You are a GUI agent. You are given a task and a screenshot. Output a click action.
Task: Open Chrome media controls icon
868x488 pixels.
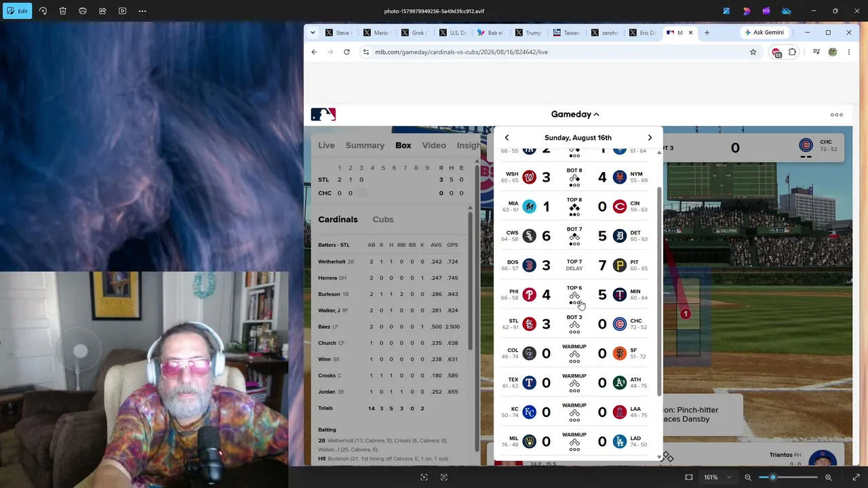tap(816, 52)
